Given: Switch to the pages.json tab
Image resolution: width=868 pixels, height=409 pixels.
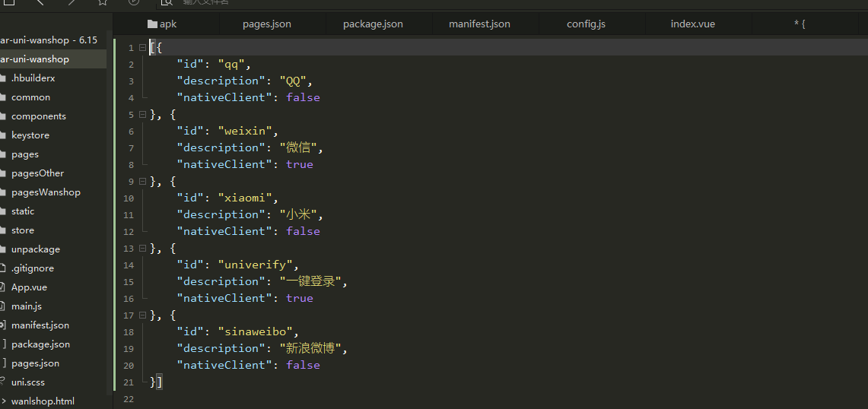Looking at the screenshot, I should [x=266, y=24].
